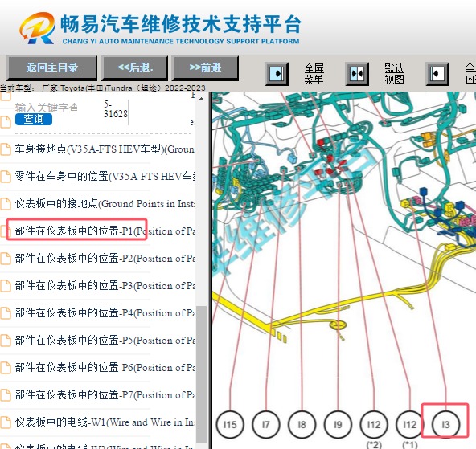Select 部件在仪表板中的位置-P2 entry

pyautogui.click(x=105, y=259)
